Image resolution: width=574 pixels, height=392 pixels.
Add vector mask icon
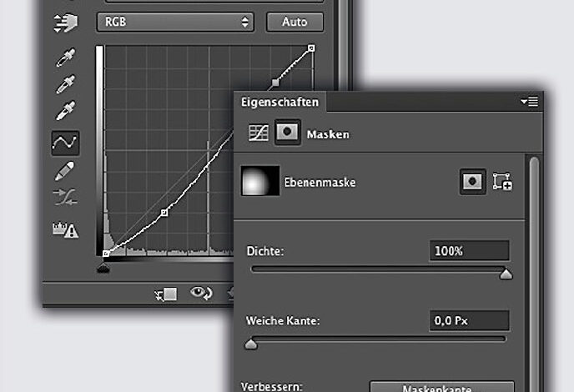pyautogui.click(x=502, y=182)
